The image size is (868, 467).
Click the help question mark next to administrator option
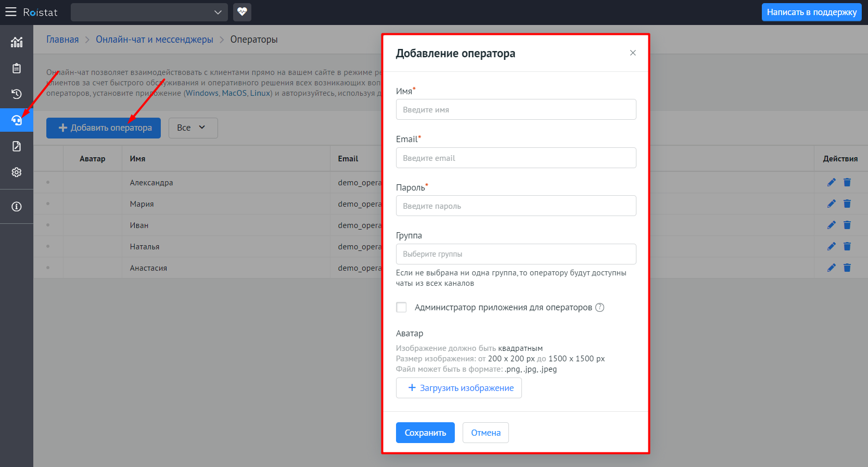point(599,307)
